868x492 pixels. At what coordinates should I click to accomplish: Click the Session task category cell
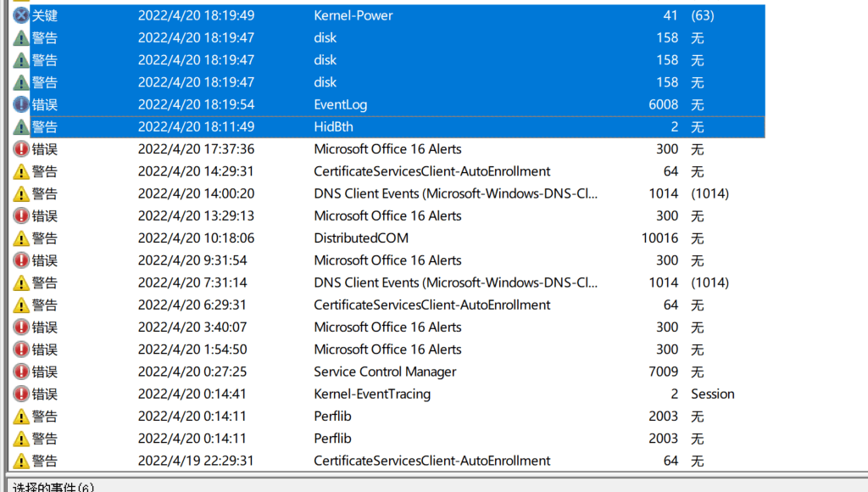[x=712, y=394]
